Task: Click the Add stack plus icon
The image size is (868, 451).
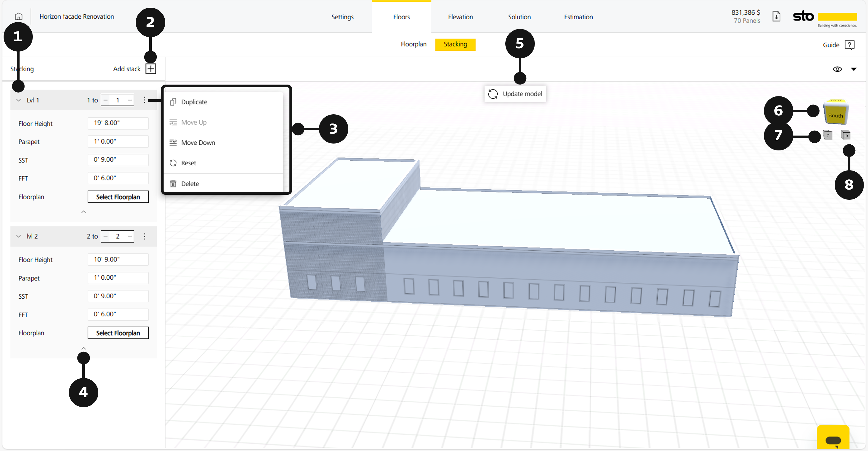Action: (x=151, y=69)
